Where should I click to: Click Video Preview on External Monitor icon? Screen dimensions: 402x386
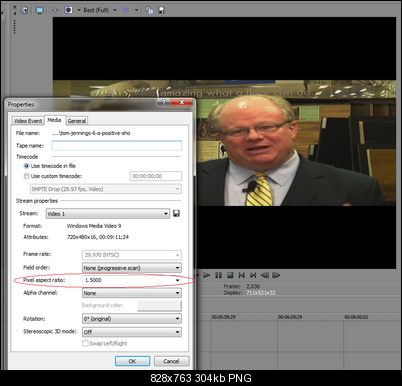pyautogui.click(x=40, y=10)
